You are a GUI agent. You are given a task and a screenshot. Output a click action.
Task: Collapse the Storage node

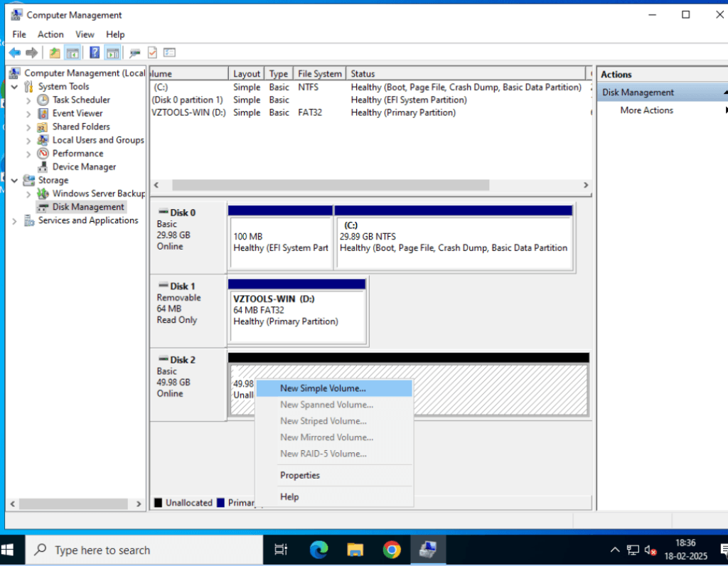[14, 181]
